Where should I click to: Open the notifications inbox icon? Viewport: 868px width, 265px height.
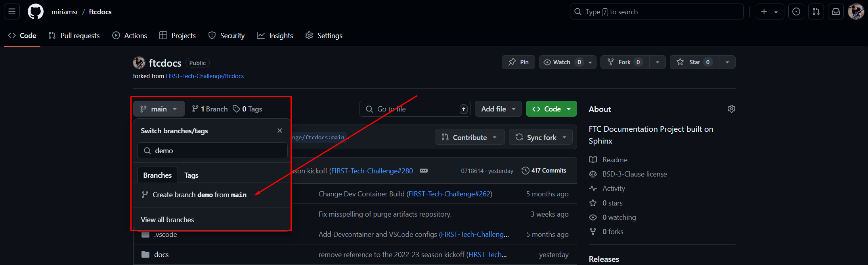[835, 12]
